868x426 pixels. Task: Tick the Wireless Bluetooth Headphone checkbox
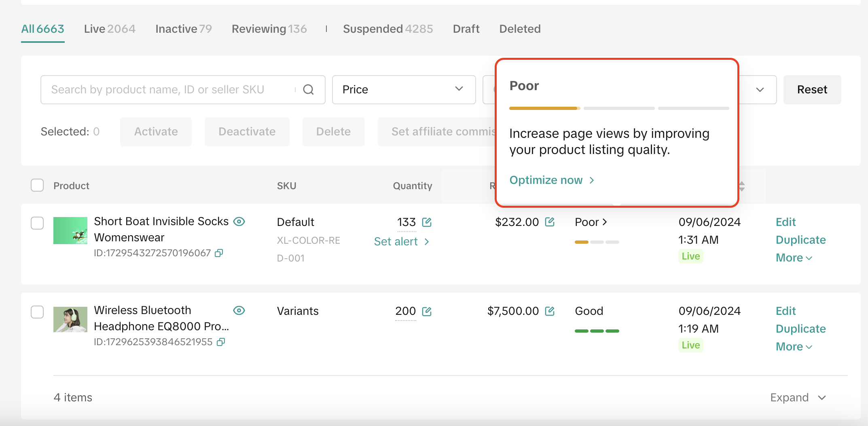pos(37,312)
